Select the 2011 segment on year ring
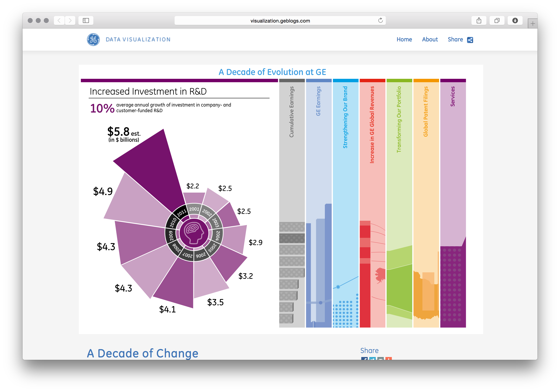This screenshot has width=560, height=392. click(x=181, y=213)
